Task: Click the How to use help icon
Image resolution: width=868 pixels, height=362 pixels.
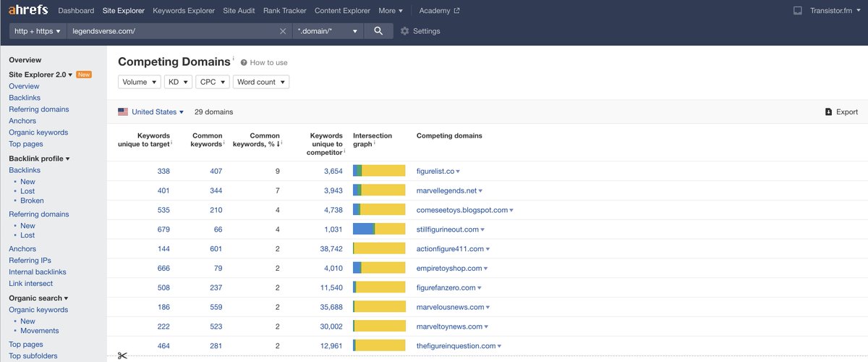Action: click(244, 63)
